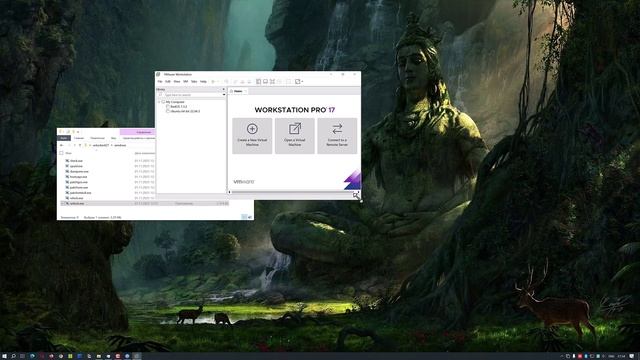Open the Главная ribbon tab in Explorer
This screenshot has height=360, width=640.
pos(79,138)
